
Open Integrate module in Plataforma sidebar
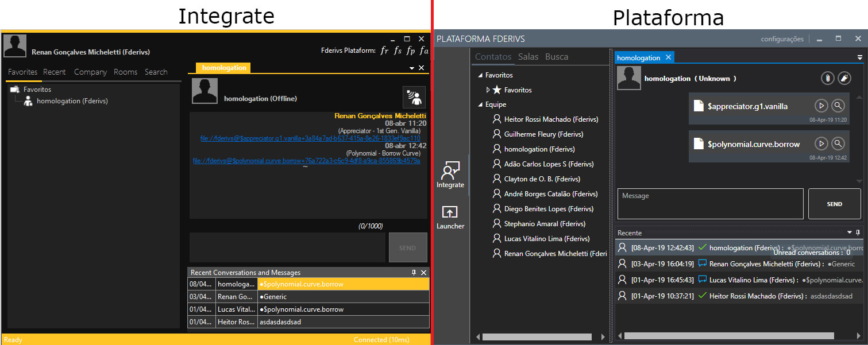pyautogui.click(x=450, y=175)
